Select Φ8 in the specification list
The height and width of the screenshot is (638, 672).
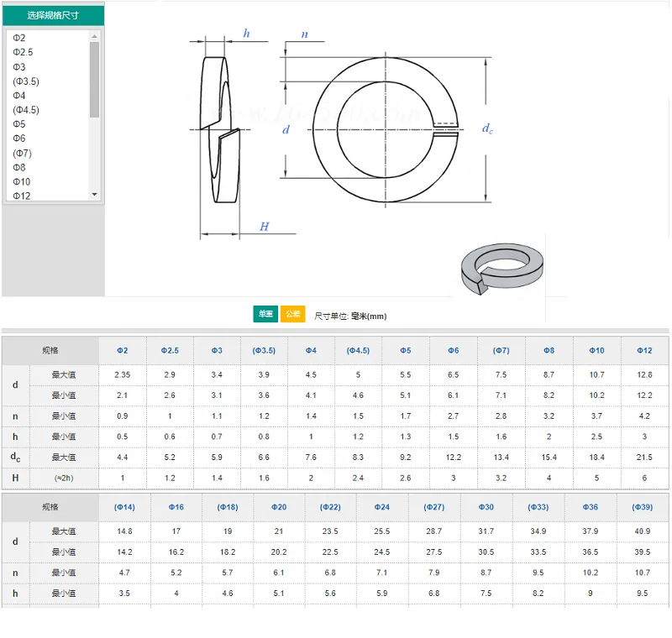click(18, 167)
